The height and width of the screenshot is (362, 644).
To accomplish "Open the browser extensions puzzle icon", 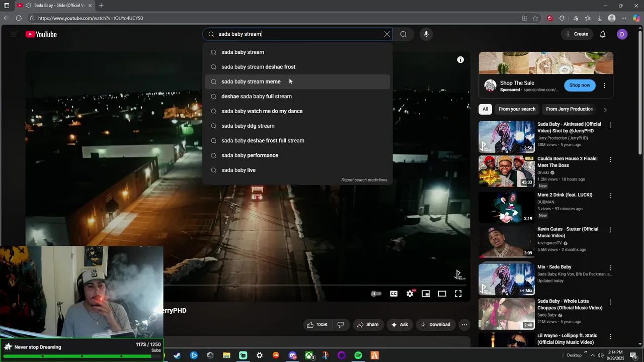I will pyautogui.click(x=562, y=18).
